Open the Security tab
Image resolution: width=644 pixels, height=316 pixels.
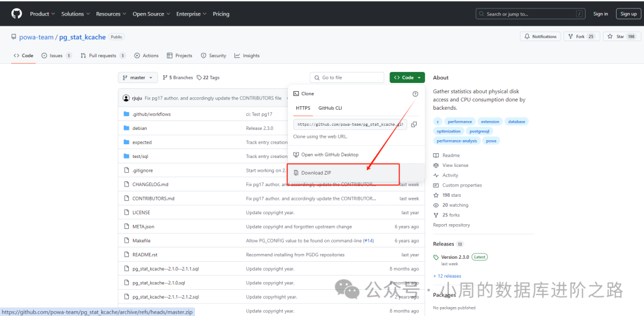pos(213,55)
